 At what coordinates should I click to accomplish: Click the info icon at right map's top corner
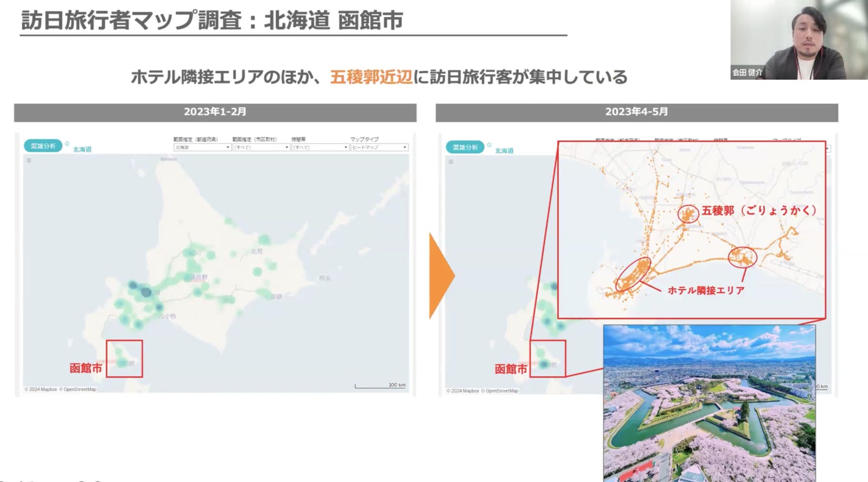click(451, 161)
